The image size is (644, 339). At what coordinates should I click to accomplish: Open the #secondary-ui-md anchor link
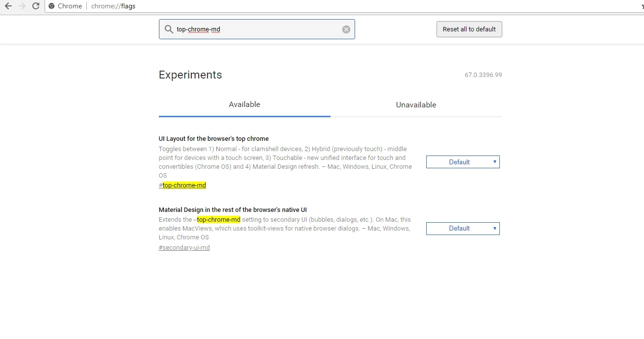[x=184, y=248]
